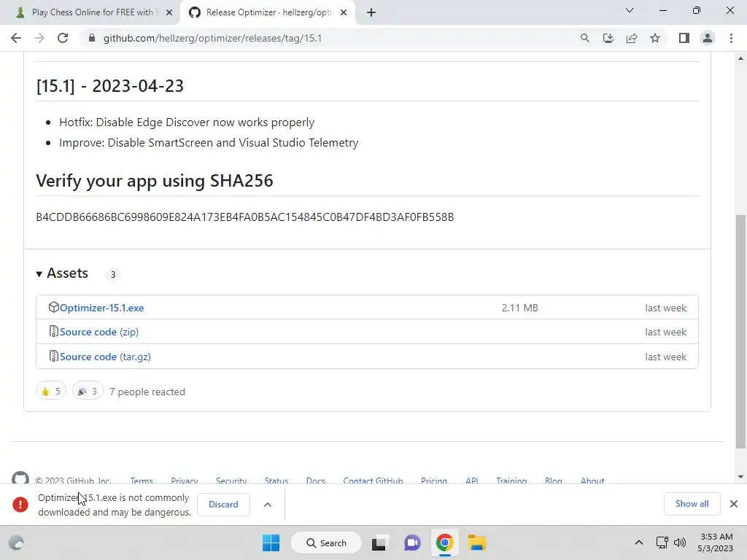Reload the GitHub release page
The height and width of the screenshot is (560, 747).
pos(63,38)
